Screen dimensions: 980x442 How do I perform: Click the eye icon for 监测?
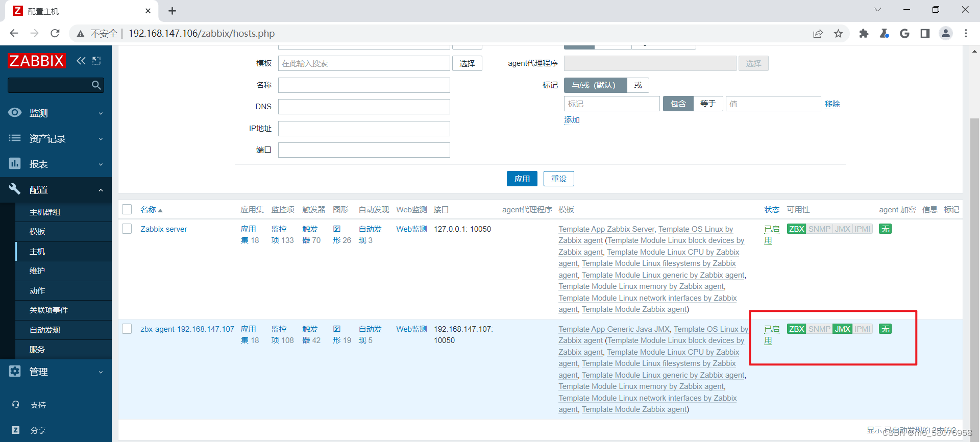15,112
